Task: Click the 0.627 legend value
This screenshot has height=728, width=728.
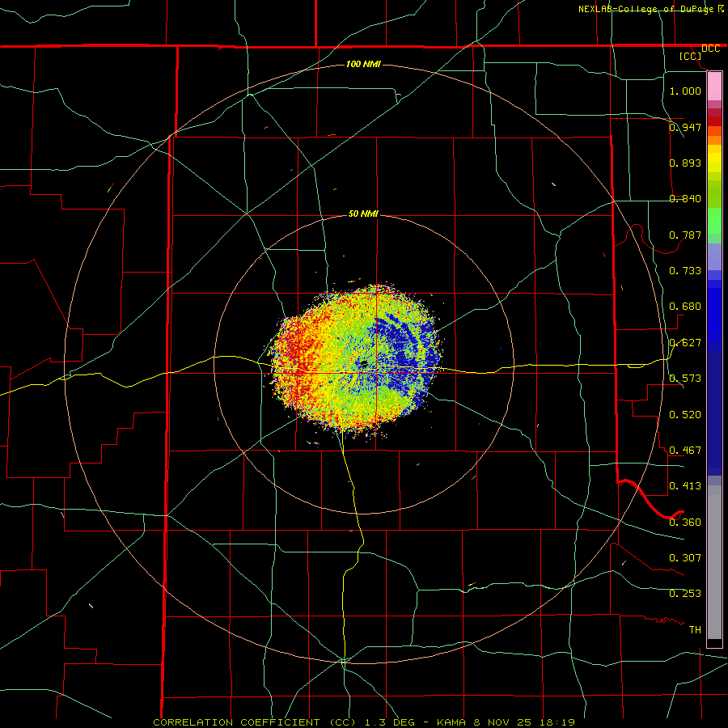Action: click(x=685, y=343)
